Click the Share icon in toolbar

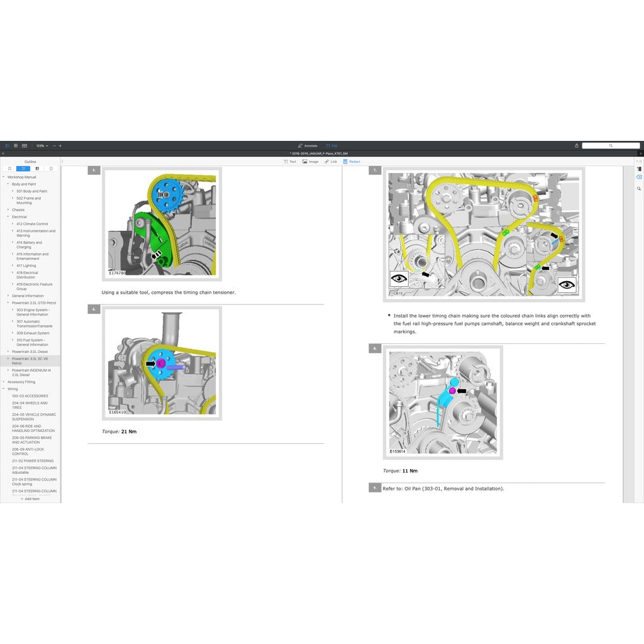576,145
